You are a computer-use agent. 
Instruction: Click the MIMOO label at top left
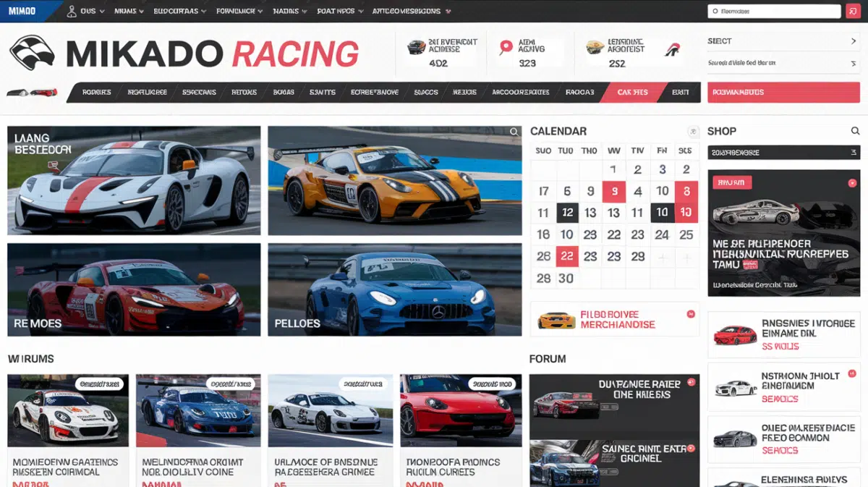pyautogui.click(x=22, y=11)
